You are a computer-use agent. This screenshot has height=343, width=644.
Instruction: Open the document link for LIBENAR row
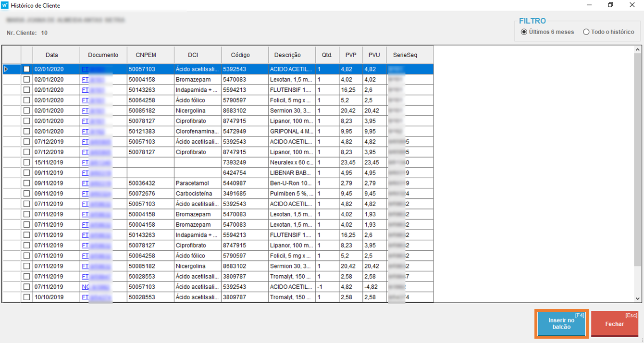tap(85, 173)
